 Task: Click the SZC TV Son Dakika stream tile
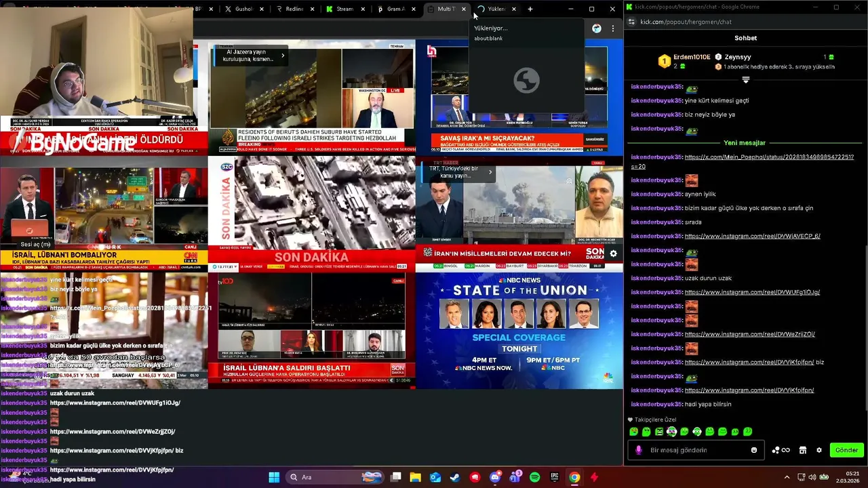(312, 213)
